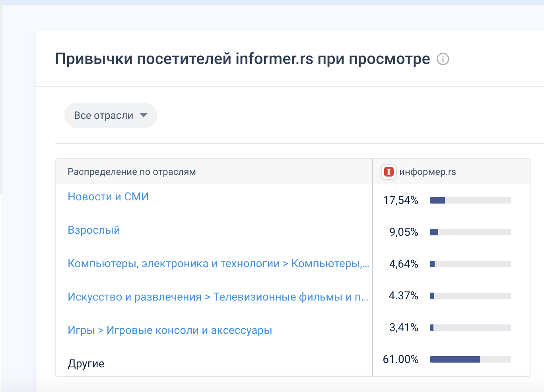Image resolution: width=544 pixels, height=392 pixels.
Task: Click the 3,41% progress bar
Action: (x=470, y=328)
